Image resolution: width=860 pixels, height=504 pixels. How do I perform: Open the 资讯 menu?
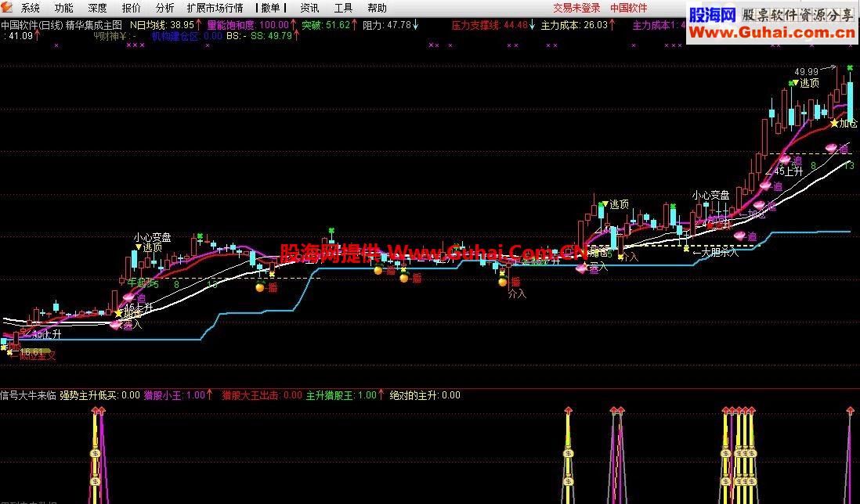[x=309, y=8]
